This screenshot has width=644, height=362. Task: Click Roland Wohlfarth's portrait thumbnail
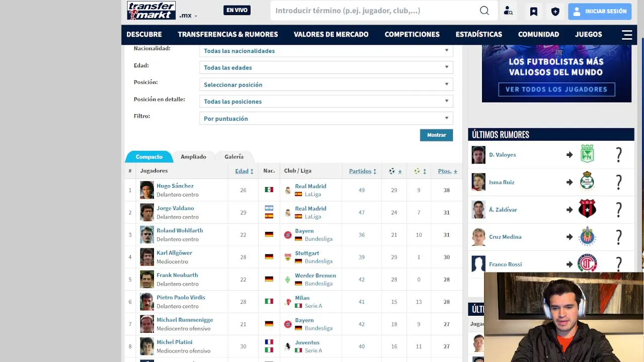pyautogui.click(x=147, y=235)
